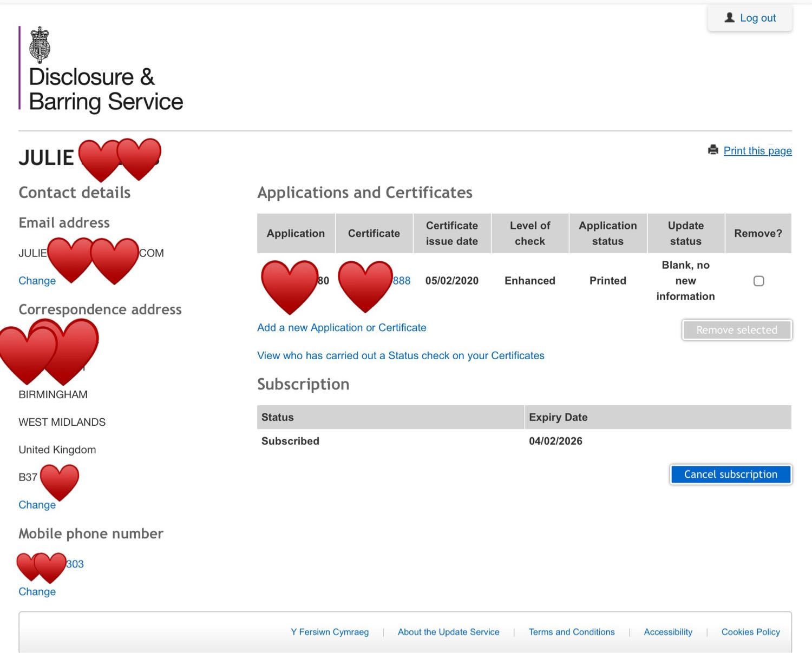The height and width of the screenshot is (653, 812).
Task: Go to the Accessibility page
Action: [667, 632]
